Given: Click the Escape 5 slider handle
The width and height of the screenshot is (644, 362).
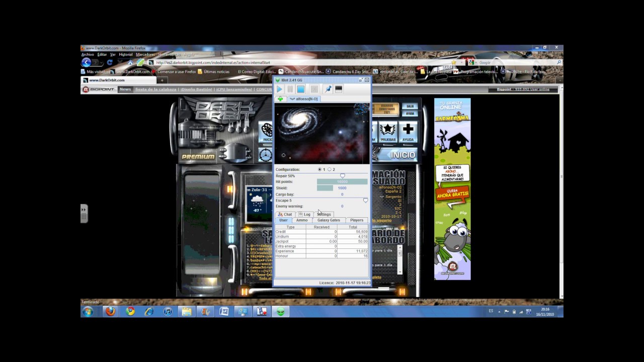Looking at the screenshot, I should pos(366,201).
